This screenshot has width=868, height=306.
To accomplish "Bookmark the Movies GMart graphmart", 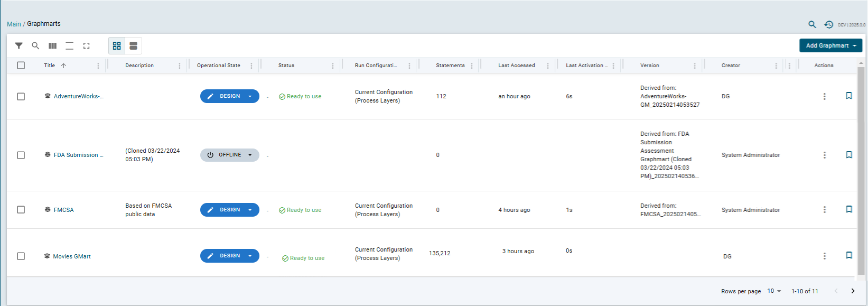I will coord(848,255).
